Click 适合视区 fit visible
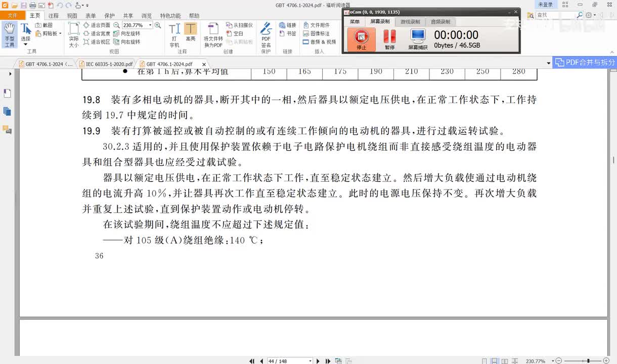The width and height of the screenshot is (617, 364). [97, 42]
